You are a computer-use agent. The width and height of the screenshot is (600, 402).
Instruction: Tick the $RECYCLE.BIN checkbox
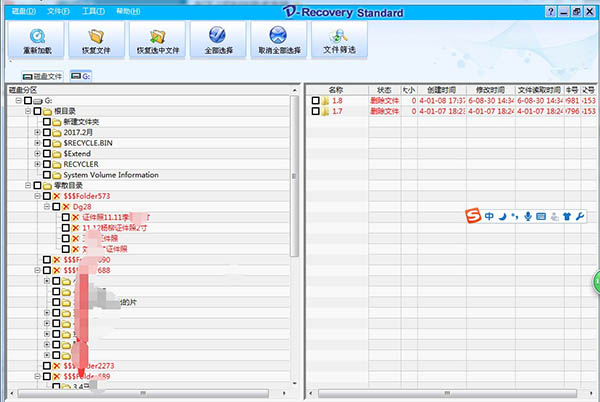point(47,143)
